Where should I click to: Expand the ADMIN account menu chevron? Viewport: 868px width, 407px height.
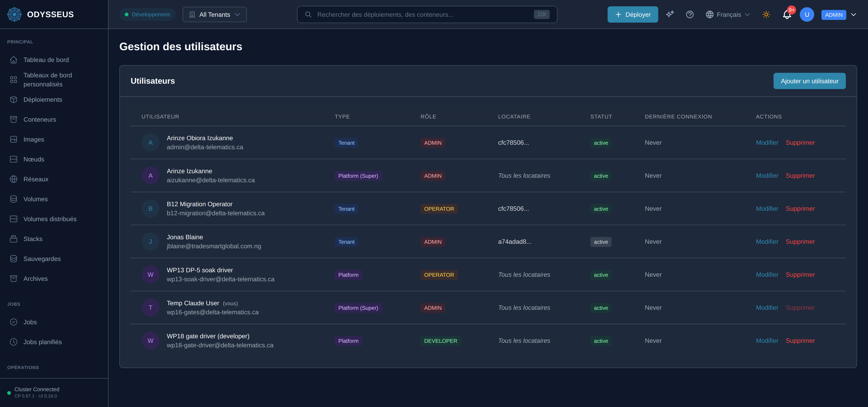pos(854,14)
